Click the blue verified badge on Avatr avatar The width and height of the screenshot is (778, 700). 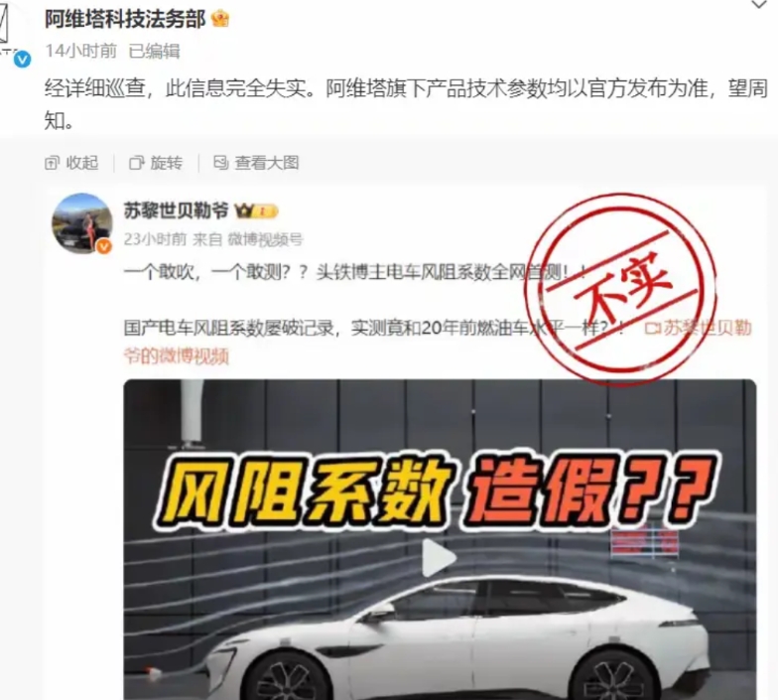[22, 60]
